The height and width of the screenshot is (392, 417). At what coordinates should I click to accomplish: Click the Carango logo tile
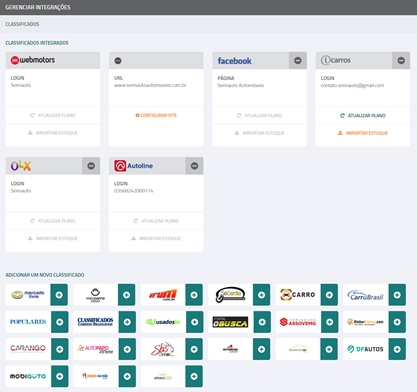28,349
